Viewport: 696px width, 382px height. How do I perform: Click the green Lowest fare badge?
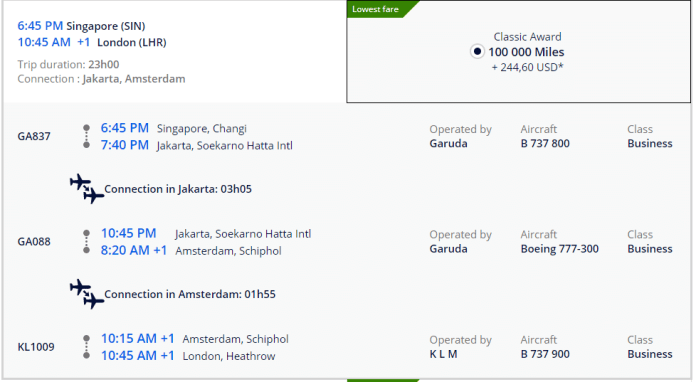coord(381,9)
